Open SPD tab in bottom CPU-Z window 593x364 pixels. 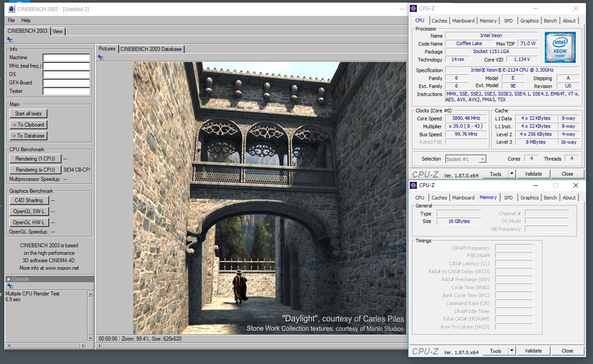pyautogui.click(x=508, y=198)
